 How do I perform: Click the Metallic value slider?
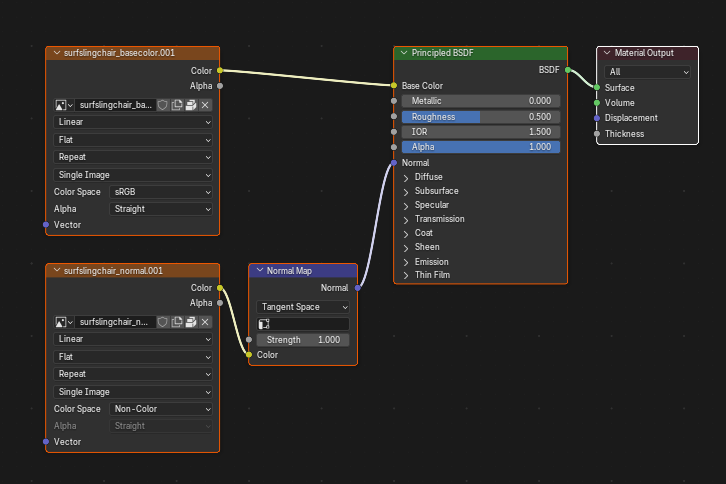point(481,101)
